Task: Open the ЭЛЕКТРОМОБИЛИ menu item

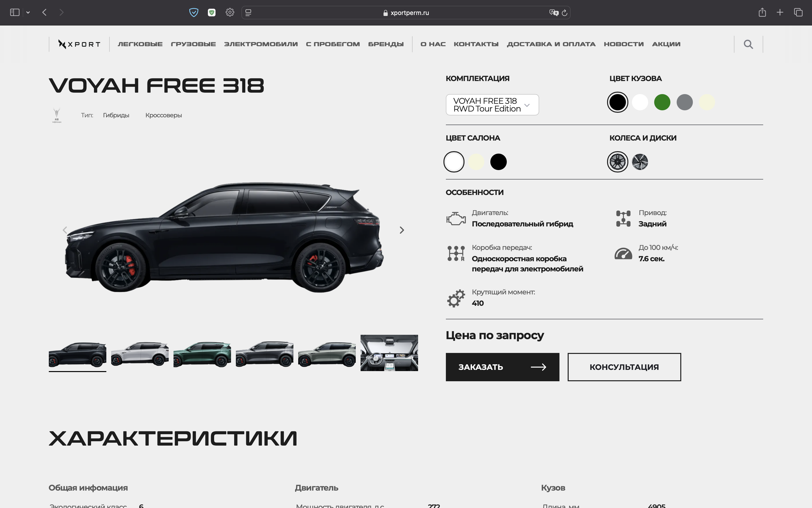Action: pyautogui.click(x=261, y=44)
